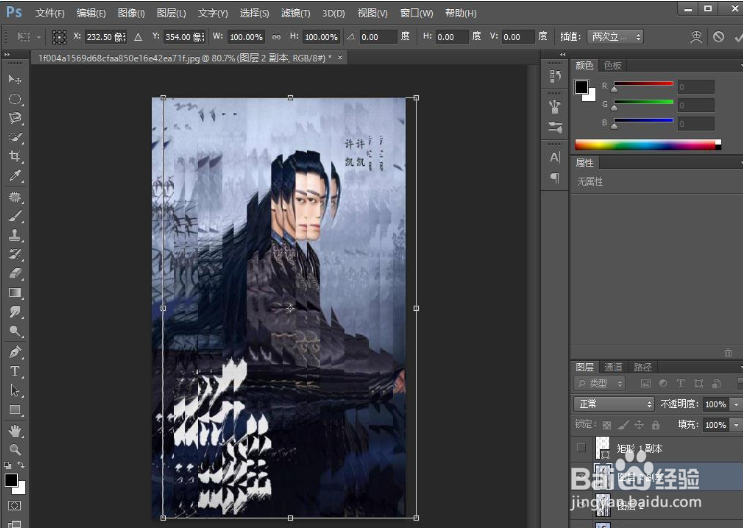Expand the collapsed toolbar double arrows
The width and height of the screenshot is (743, 528).
click(7, 55)
